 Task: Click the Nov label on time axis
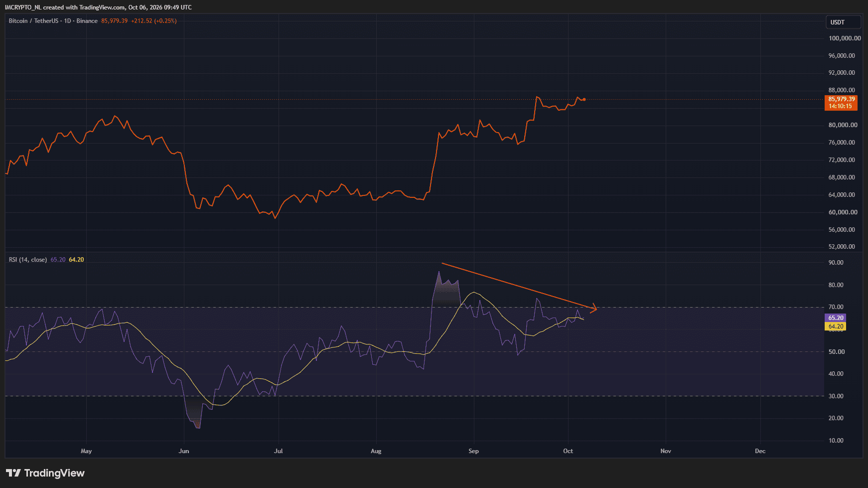(x=666, y=451)
